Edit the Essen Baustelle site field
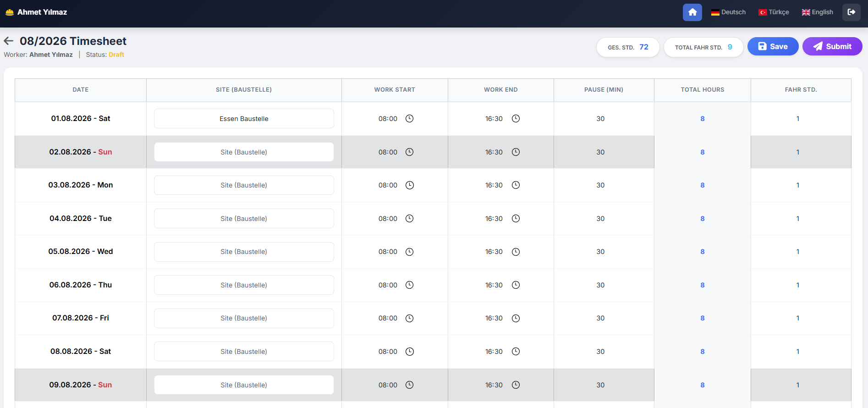This screenshot has width=868, height=408. pyautogui.click(x=244, y=119)
